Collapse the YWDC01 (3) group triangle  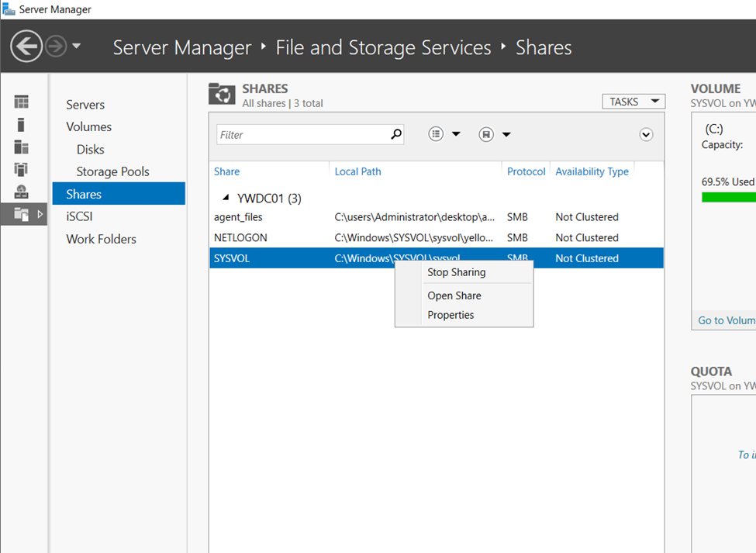coord(225,198)
